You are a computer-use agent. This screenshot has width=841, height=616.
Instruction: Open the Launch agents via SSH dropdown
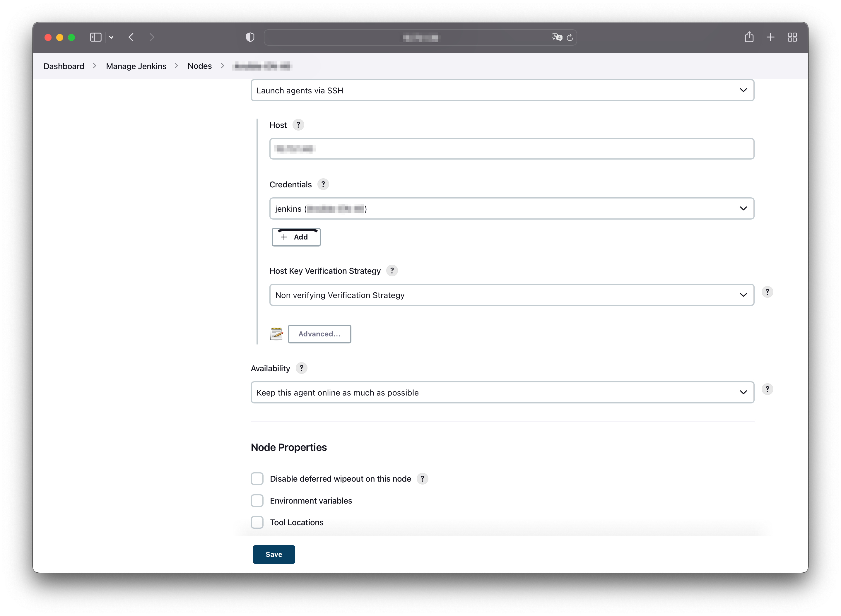tap(502, 90)
